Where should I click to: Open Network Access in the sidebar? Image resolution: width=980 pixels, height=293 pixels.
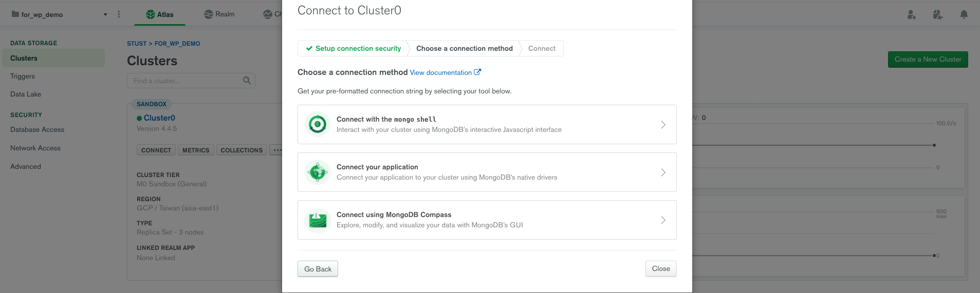[35, 148]
